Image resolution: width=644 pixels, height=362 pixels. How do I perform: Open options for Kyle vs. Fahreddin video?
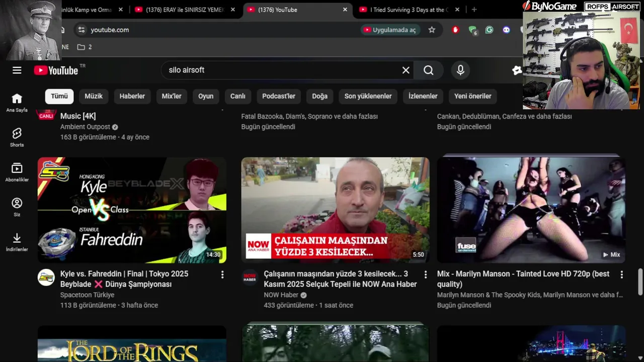pos(222,275)
